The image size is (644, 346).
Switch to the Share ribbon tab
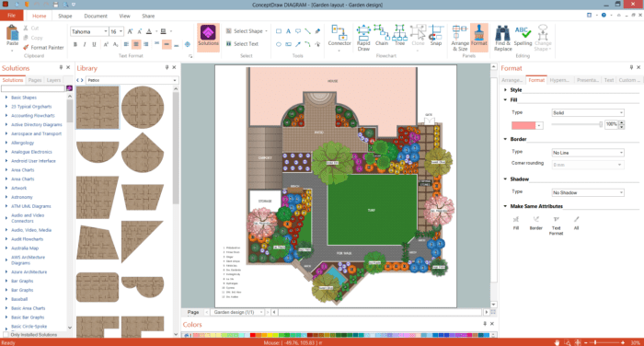(148, 16)
